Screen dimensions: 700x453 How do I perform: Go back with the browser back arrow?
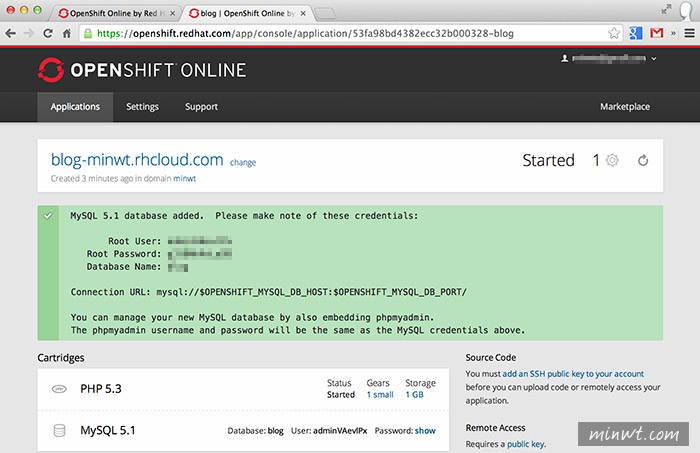(x=10, y=33)
